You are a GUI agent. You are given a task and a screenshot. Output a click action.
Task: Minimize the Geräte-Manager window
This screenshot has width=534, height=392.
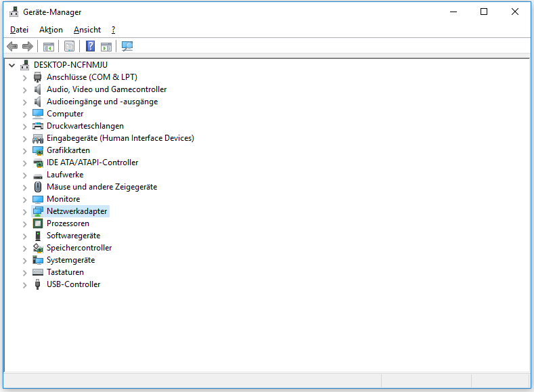coord(453,12)
